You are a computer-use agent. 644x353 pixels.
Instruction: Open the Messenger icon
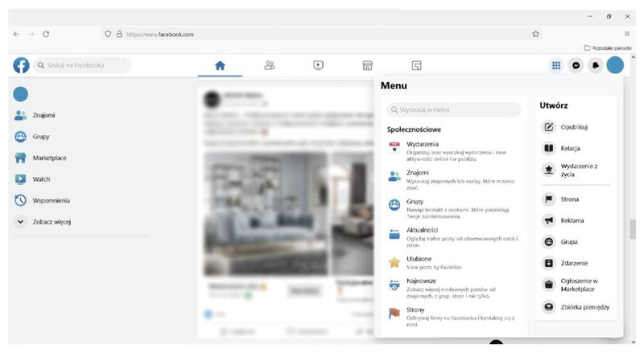pos(576,65)
